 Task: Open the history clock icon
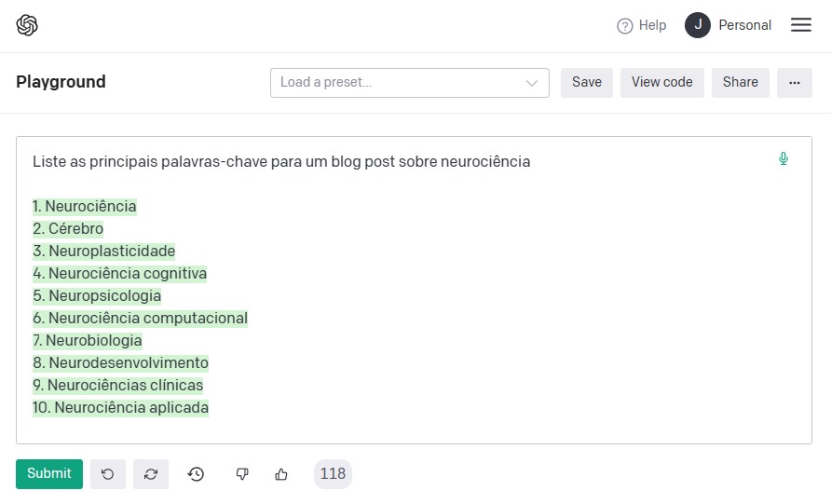point(196,474)
